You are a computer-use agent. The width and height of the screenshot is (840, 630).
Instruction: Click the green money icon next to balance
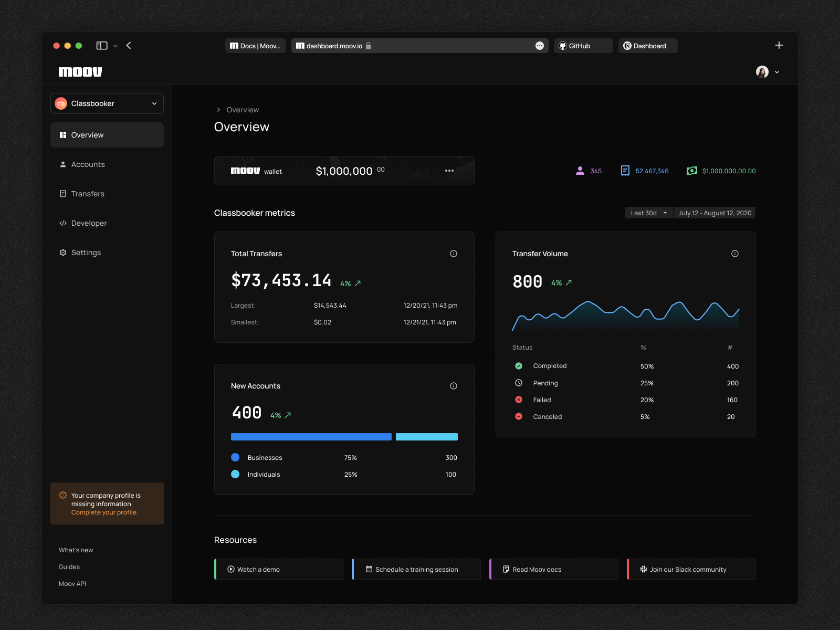tap(691, 171)
